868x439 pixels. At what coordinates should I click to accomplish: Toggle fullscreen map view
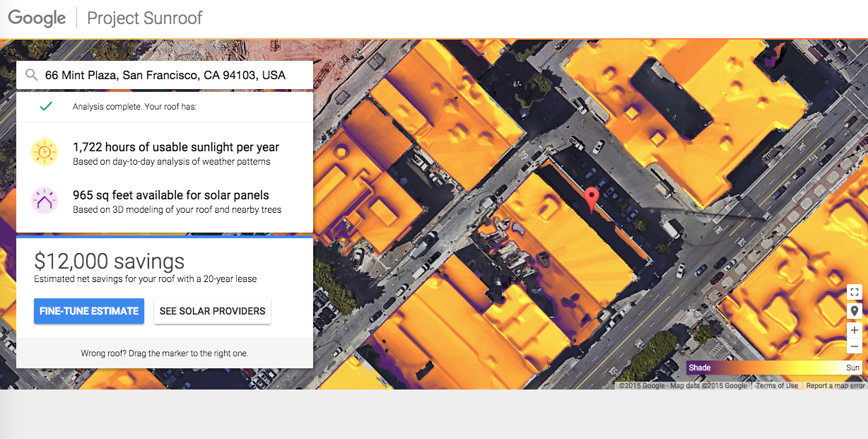pyautogui.click(x=855, y=292)
